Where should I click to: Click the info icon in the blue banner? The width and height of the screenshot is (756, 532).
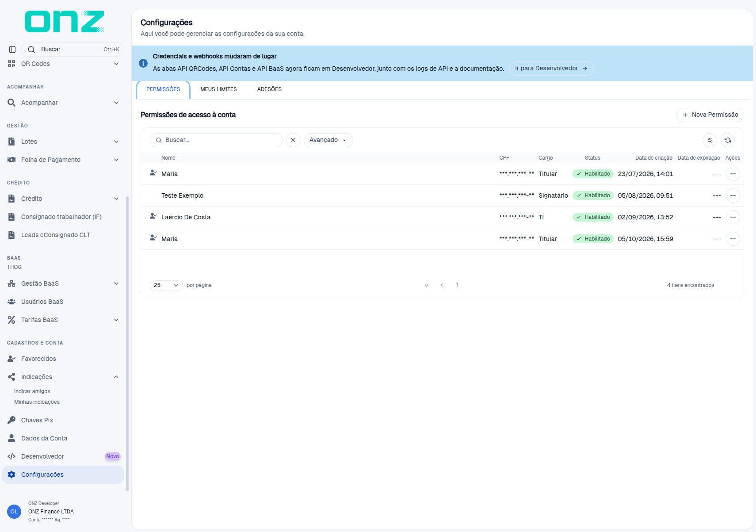tap(143, 63)
